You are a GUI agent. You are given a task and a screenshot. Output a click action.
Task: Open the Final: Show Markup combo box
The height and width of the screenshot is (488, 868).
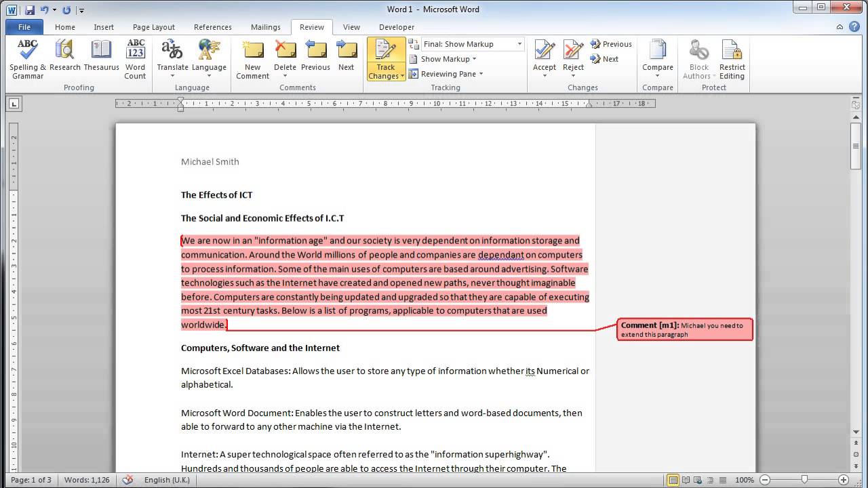(473, 44)
